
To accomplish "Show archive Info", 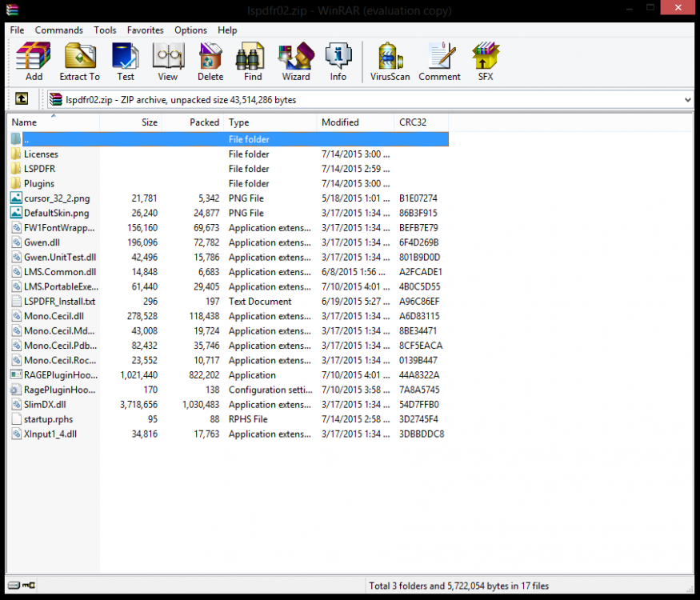I will (338, 61).
